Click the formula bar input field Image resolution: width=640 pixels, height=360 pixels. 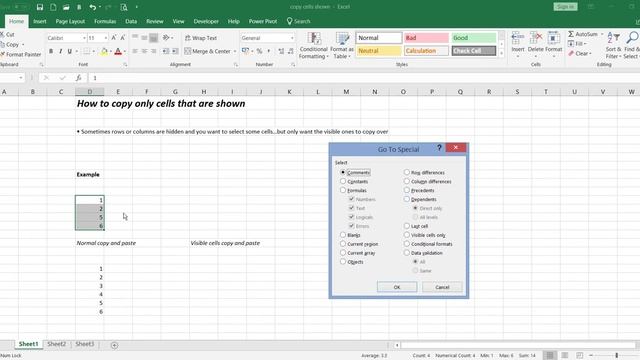pos(363,78)
